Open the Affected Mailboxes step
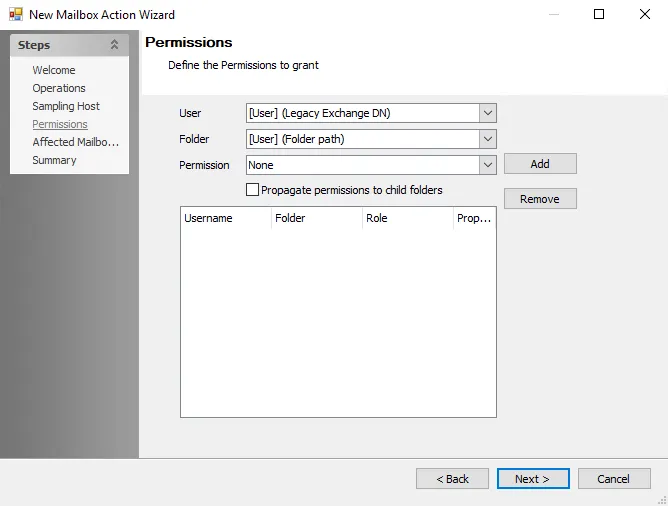This screenshot has height=506, width=668. click(x=75, y=142)
